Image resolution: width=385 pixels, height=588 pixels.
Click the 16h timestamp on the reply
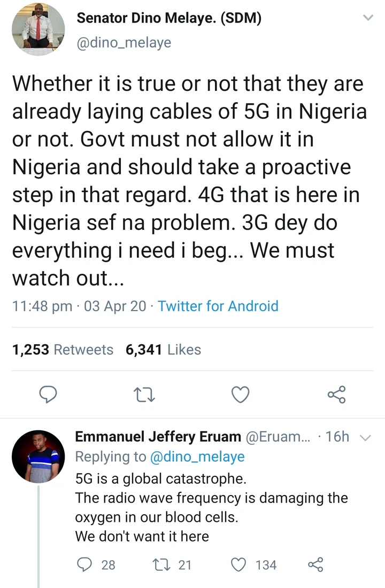[336, 437]
